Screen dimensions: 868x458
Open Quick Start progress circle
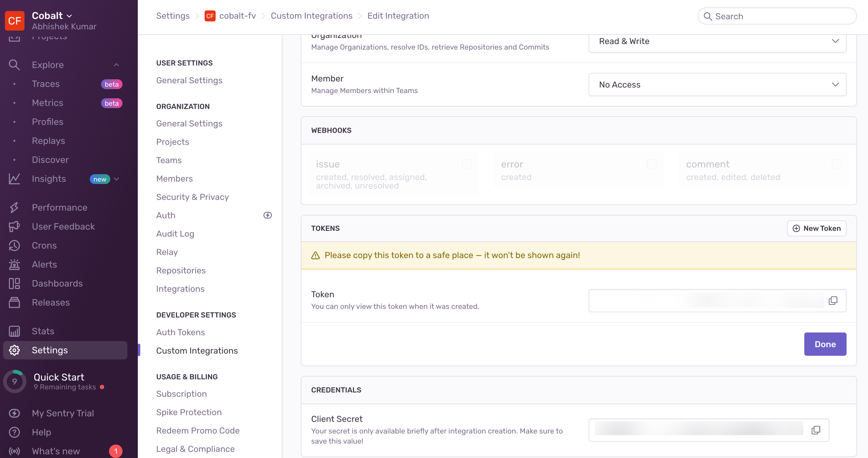click(x=14, y=381)
